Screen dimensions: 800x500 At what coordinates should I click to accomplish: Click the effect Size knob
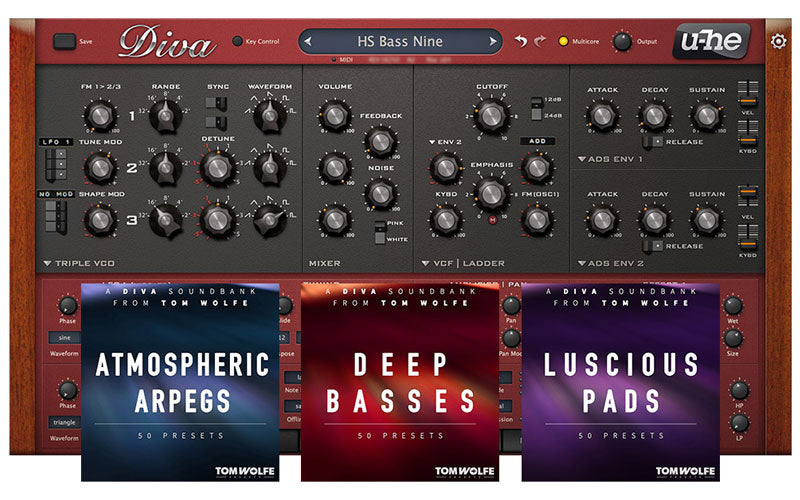coord(733,338)
